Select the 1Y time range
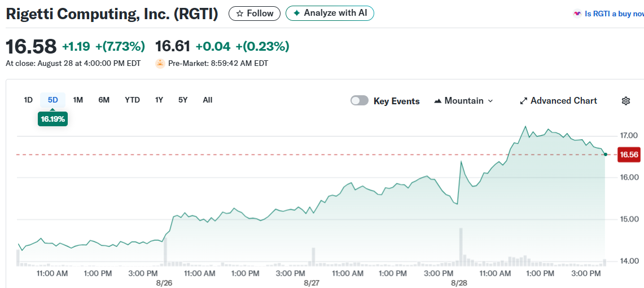 [x=159, y=100]
